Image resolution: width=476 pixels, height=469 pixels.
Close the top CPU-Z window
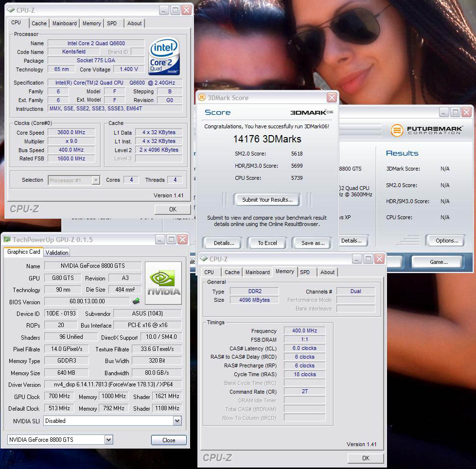[x=186, y=10]
